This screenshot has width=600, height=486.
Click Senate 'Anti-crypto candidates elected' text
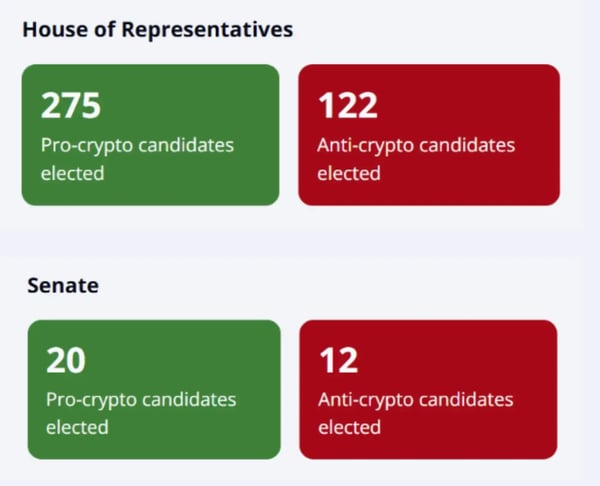pos(416,414)
